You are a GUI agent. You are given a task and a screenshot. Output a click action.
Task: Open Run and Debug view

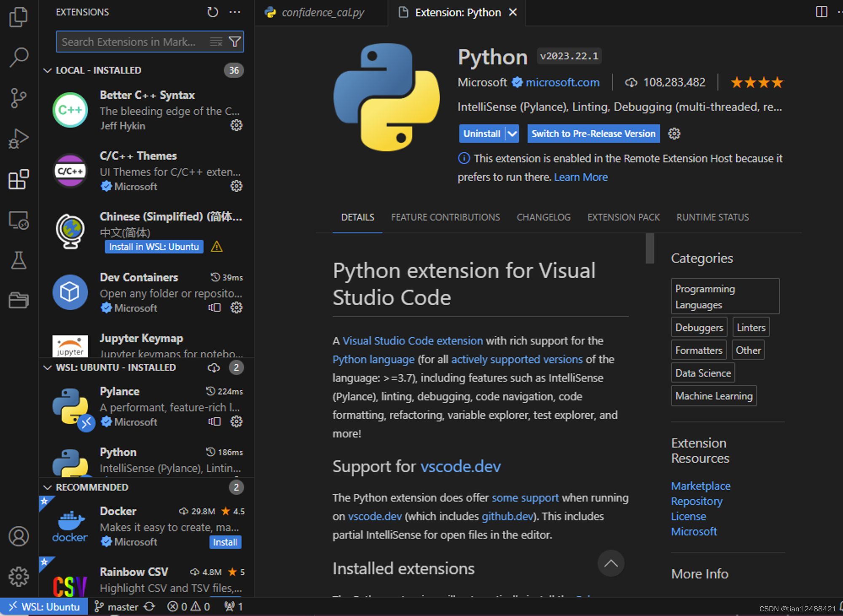pyautogui.click(x=19, y=139)
